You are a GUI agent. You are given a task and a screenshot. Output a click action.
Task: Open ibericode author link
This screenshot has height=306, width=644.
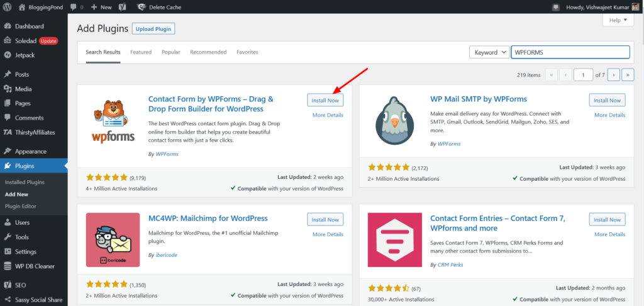tap(166, 255)
